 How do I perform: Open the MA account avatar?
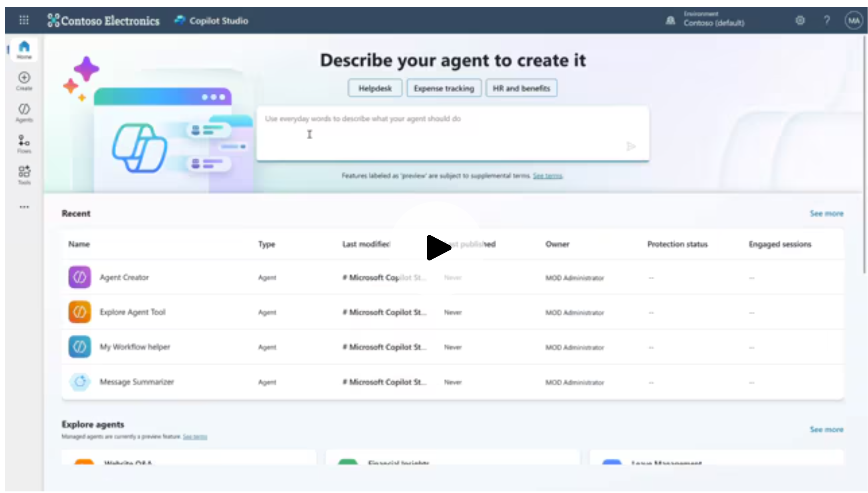(x=854, y=20)
